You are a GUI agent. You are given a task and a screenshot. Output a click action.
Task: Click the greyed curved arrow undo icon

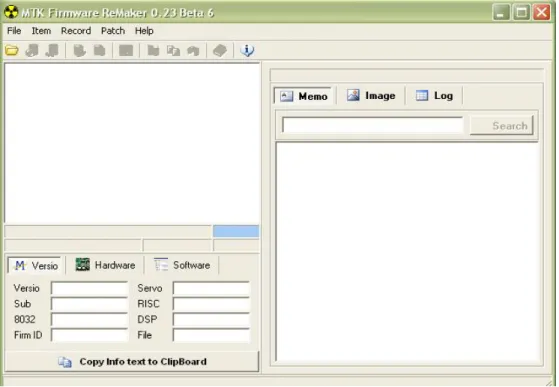[x=193, y=51]
